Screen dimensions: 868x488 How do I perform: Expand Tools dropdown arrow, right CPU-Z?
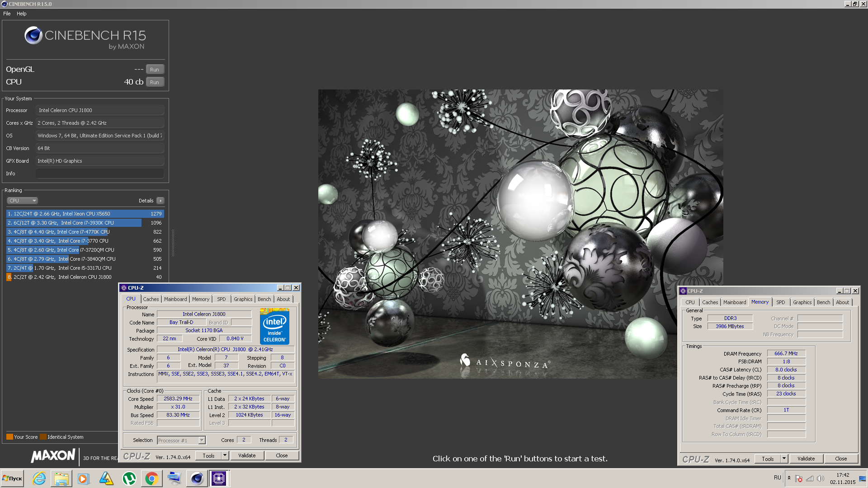coord(784,459)
